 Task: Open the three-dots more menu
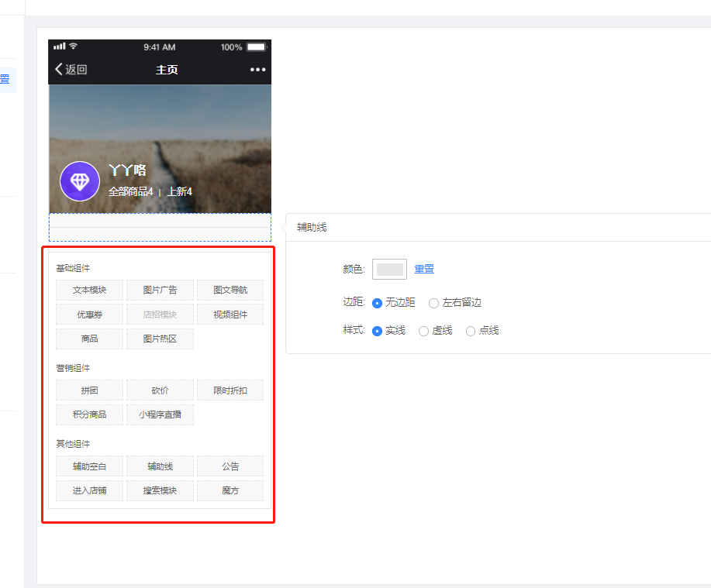257,70
